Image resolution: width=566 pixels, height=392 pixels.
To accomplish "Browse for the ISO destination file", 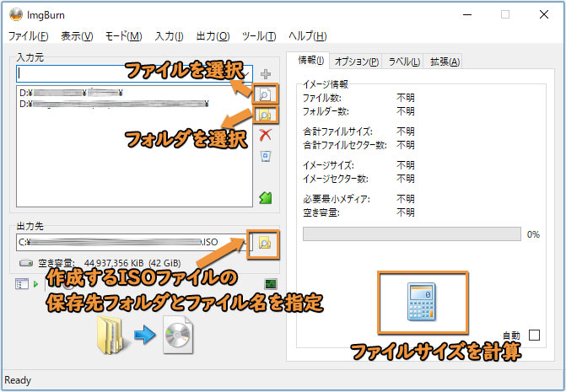I will 265,244.
